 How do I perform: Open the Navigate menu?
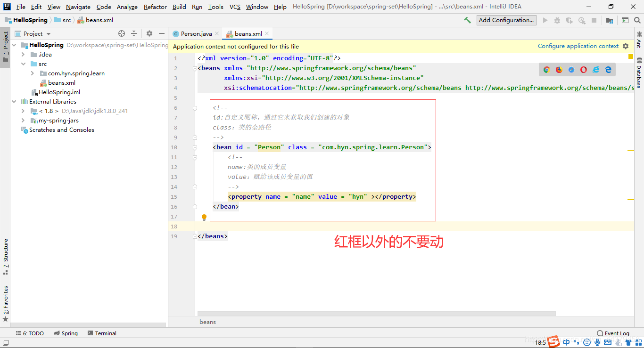click(x=78, y=7)
